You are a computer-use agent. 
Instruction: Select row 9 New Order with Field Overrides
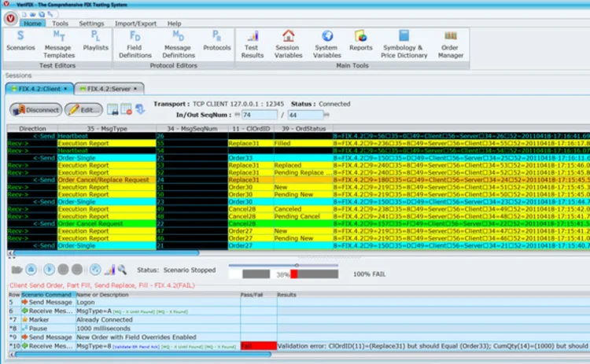pyautogui.click(x=299, y=337)
